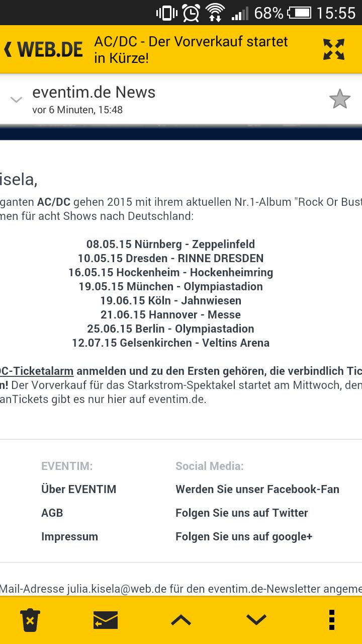Go to next email with down arrow
The height and width of the screenshot is (644, 362).
256,620
